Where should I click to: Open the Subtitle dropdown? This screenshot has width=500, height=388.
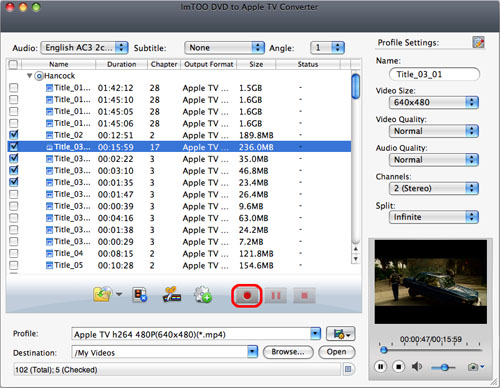[224, 48]
